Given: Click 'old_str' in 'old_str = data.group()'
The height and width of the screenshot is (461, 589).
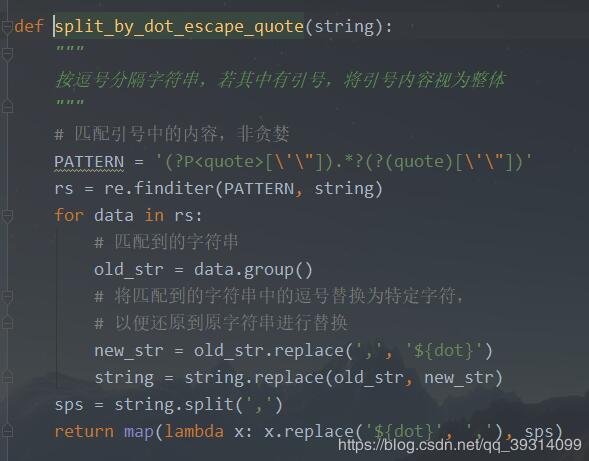Looking at the screenshot, I should [129, 270].
